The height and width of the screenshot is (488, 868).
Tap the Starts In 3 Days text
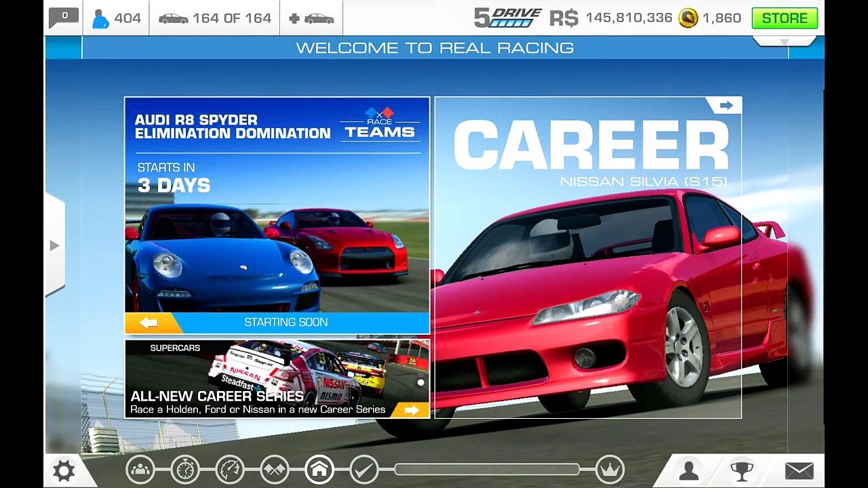[174, 178]
